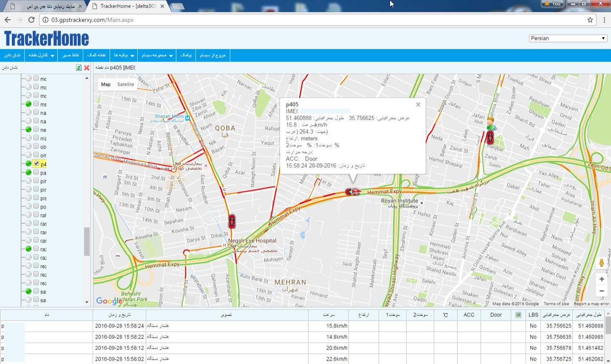
Task: Click the site info icon in address bar
Action: click(x=45, y=20)
